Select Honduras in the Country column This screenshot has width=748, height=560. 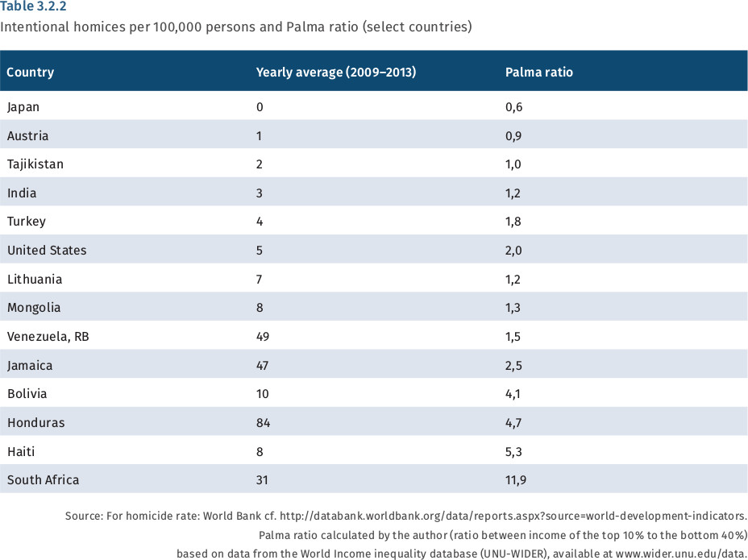(36, 422)
